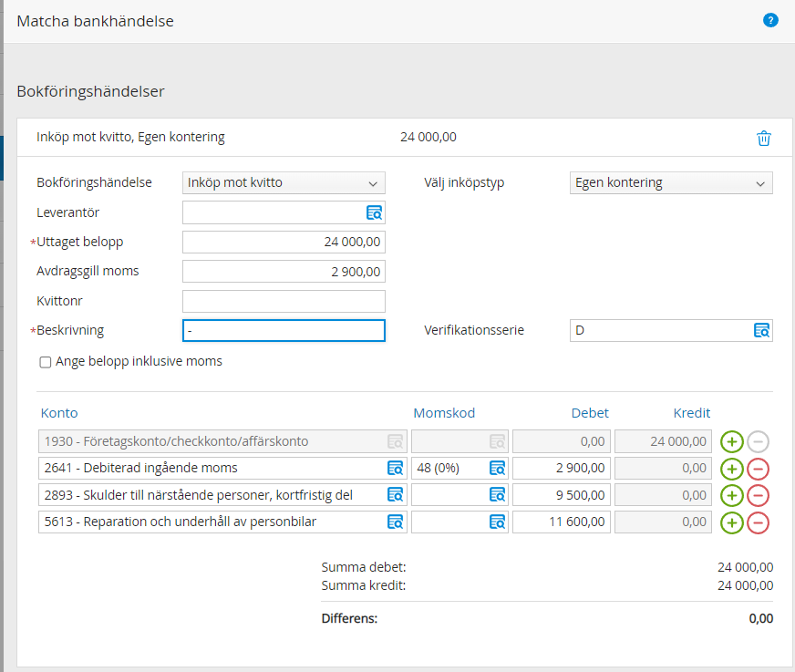Screen dimensions: 795x672
Task: Click the Kredit column header
Action: [x=692, y=413]
